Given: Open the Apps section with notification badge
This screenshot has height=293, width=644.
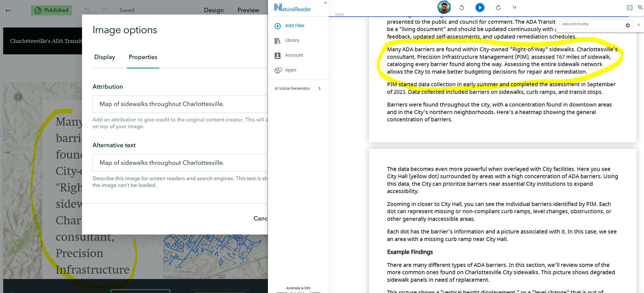Looking at the screenshot, I should (x=290, y=70).
